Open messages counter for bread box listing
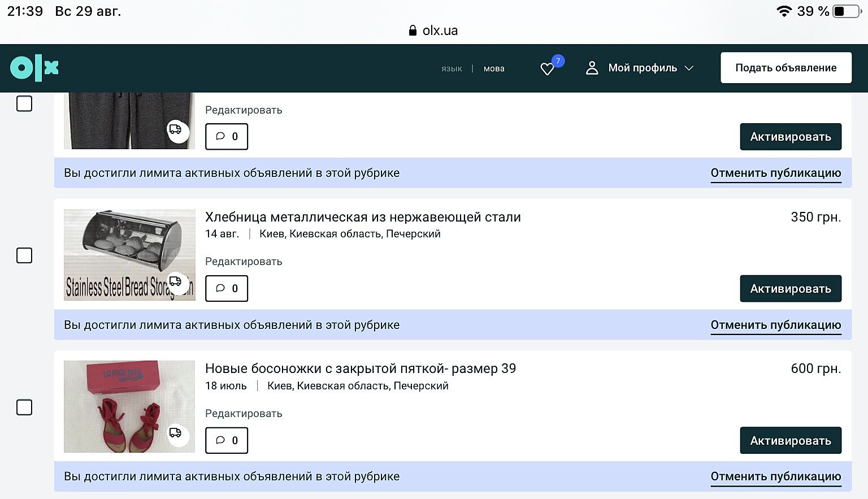The width and height of the screenshot is (868, 499). pos(227,288)
